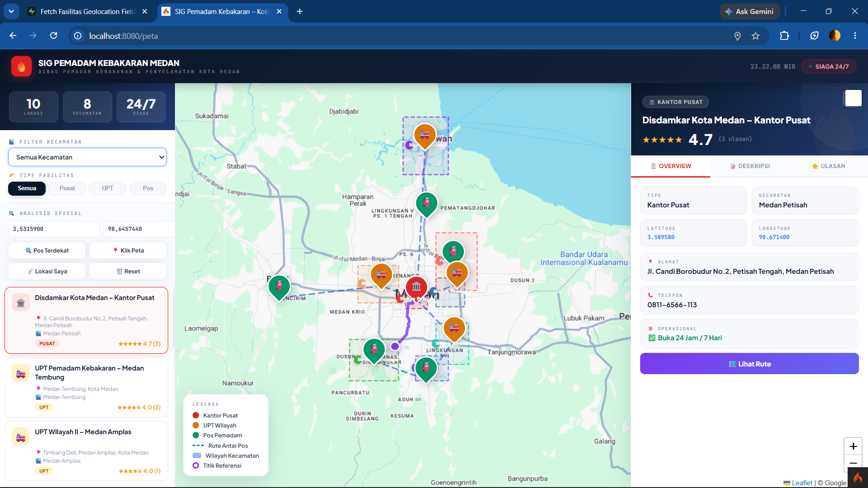Viewport: 868px width, 488px height.
Task: Filter facilities by UPT type
Action: (x=108, y=188)
